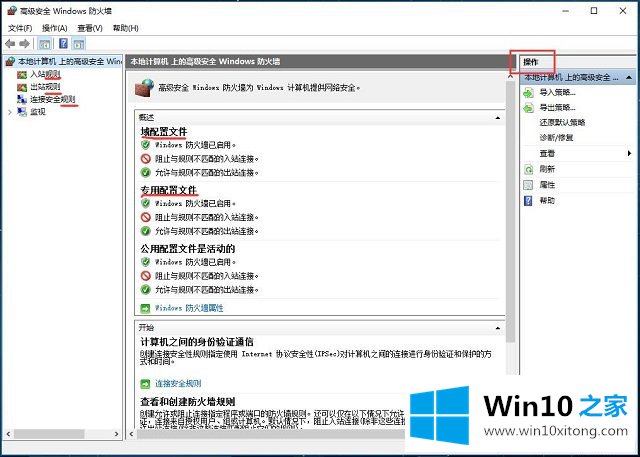This screenshot has height=457, width=640.
Task: Click the 导入策略 icon
Action: 528,93
